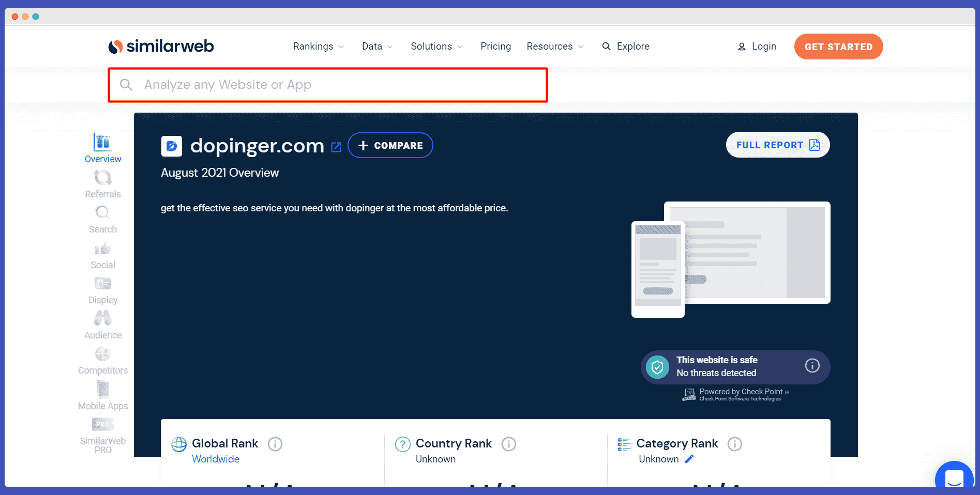The height and width of the screenshot is (495, 980).
Task: Open the Explore search
Action: 626,47
